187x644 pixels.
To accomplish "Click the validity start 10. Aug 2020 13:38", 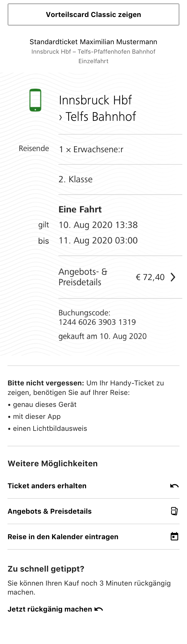I will [98, 225].
